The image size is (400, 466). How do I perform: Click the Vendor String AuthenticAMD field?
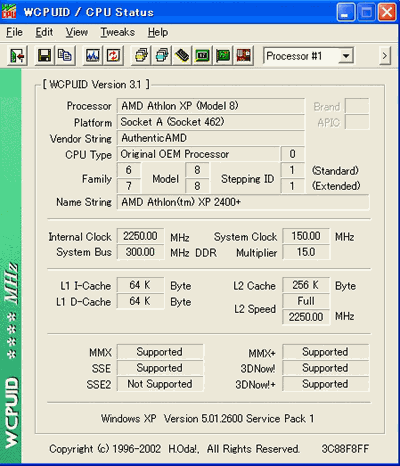pos(211,138)
